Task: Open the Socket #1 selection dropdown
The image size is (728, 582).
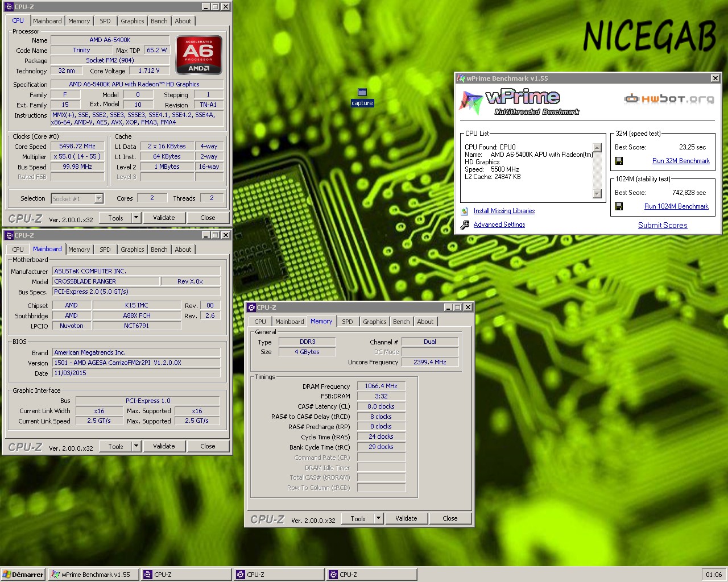Action: [98, 198]
